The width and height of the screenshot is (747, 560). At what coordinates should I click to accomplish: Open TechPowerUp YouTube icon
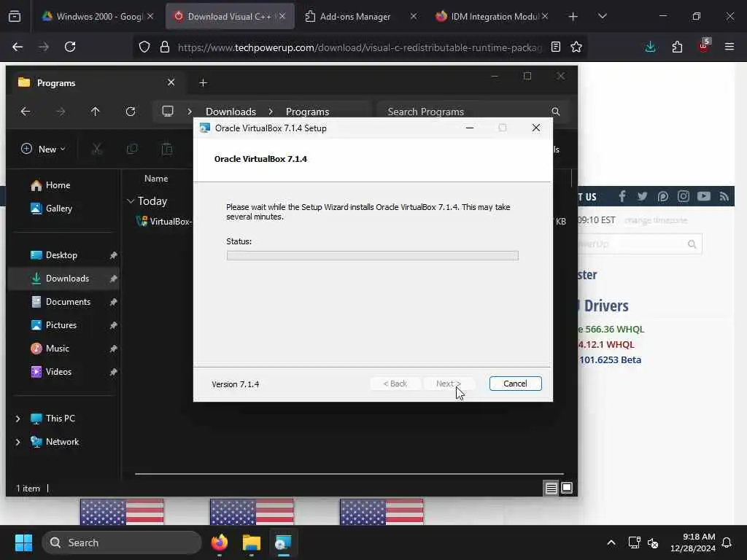(704, 196)
